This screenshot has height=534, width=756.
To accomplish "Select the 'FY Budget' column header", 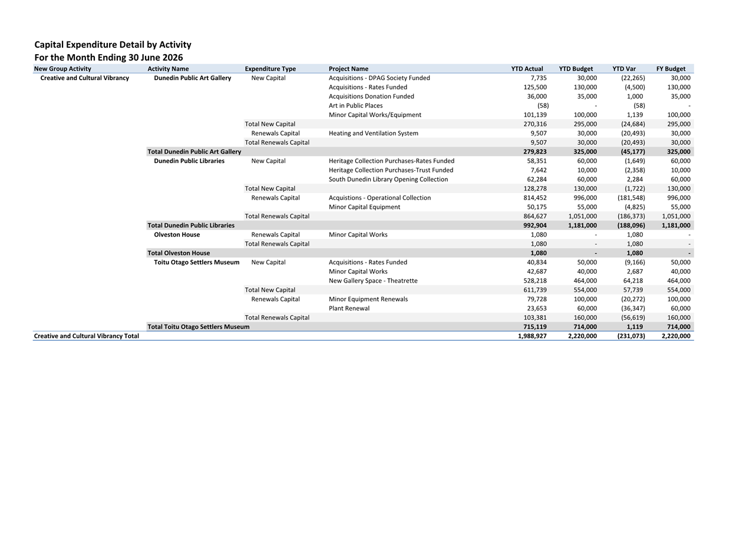I will coord(671,69).
